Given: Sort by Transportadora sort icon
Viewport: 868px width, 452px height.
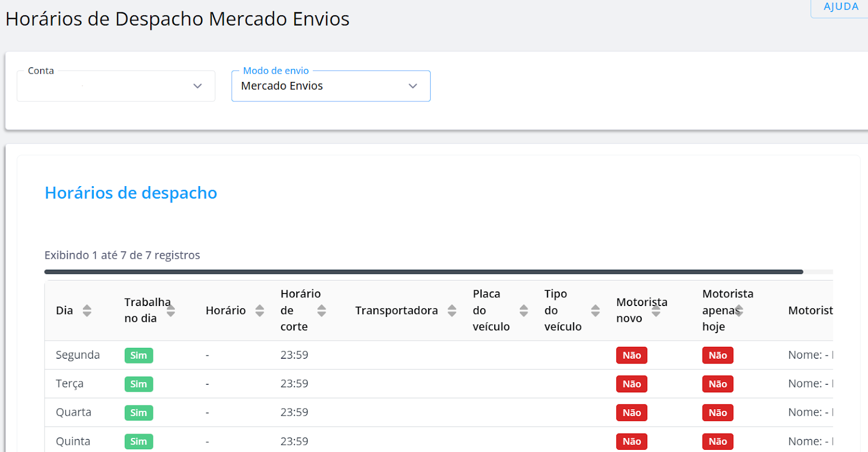Looking at the screenshot, I should (452, 310).
